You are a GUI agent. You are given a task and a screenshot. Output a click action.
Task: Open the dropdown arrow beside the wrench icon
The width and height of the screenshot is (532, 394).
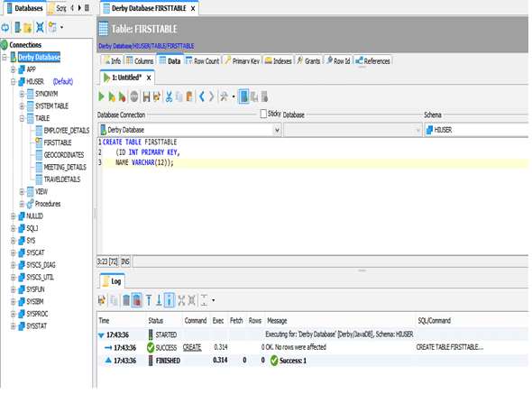(x=234, y=97)
